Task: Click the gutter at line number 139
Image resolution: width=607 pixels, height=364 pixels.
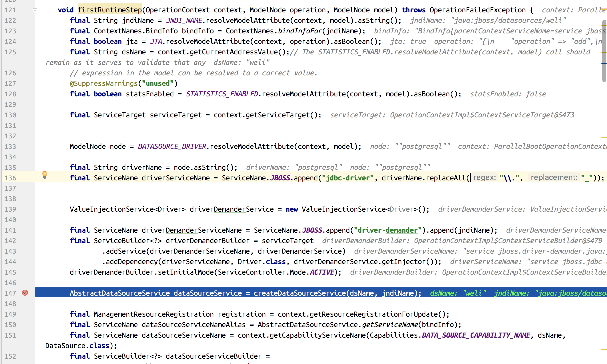Action: click(x=10, y=209)
